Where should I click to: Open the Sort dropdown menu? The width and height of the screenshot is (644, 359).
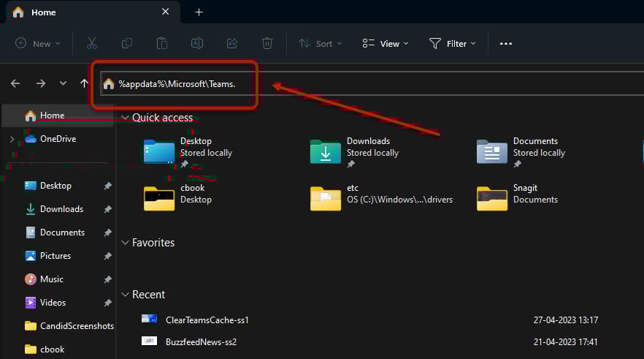pyautogui.click(x=321, y=44)
